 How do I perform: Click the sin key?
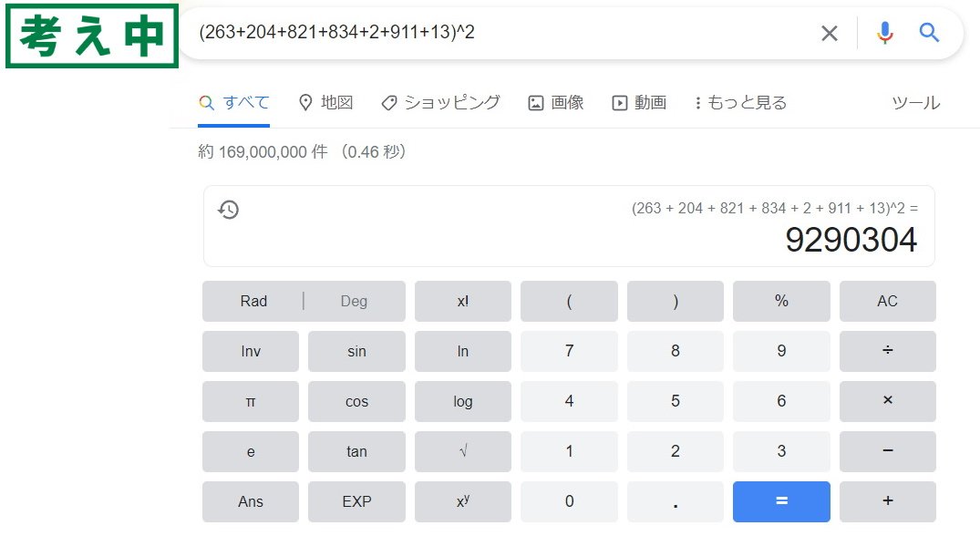click(356, 351)
